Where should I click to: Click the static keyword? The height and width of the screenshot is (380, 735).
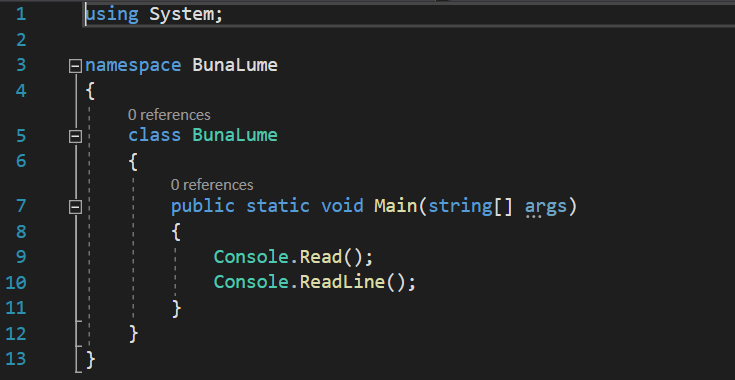pyautogui.click(x=278, y=206)
